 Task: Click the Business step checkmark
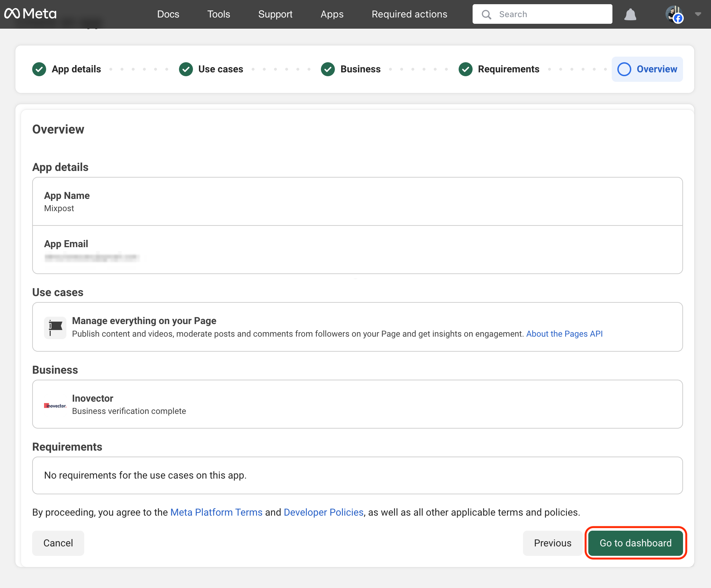pyautogui.click(x=328, y=69)
